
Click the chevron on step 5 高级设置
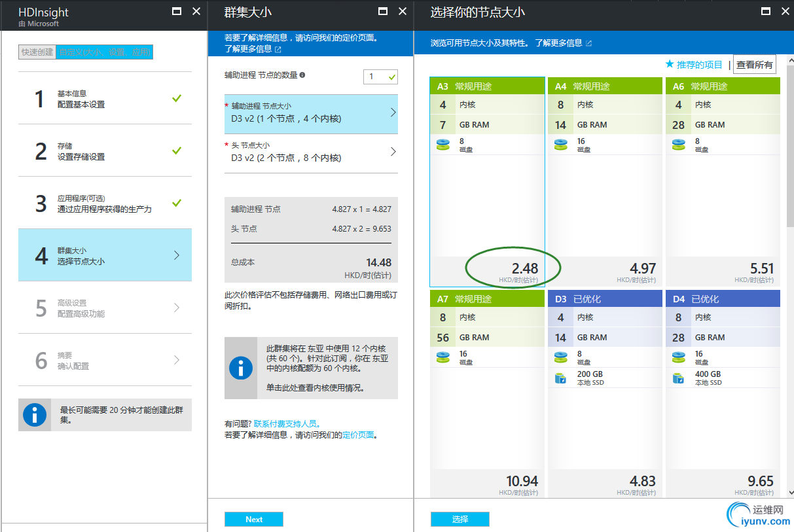point(177,308)
